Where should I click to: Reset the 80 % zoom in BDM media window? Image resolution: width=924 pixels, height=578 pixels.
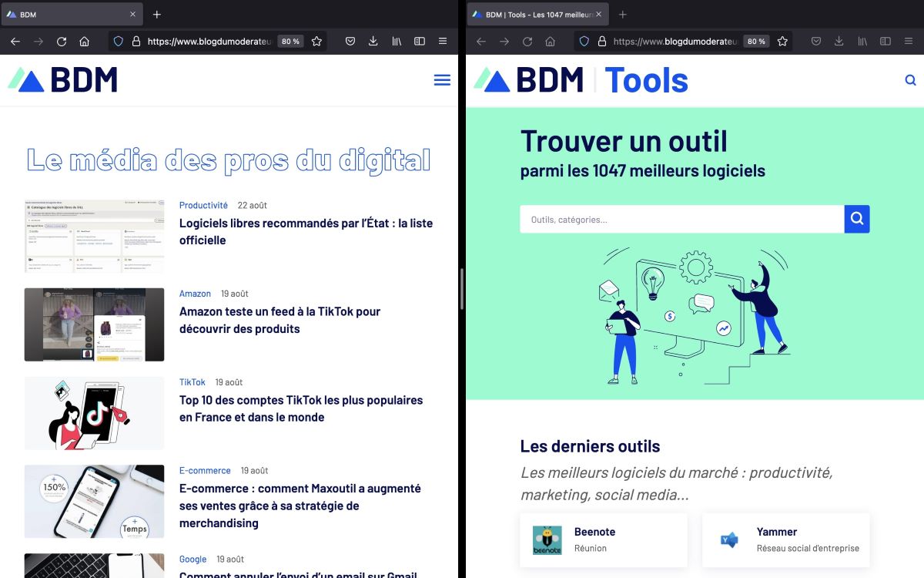point(290,42)
